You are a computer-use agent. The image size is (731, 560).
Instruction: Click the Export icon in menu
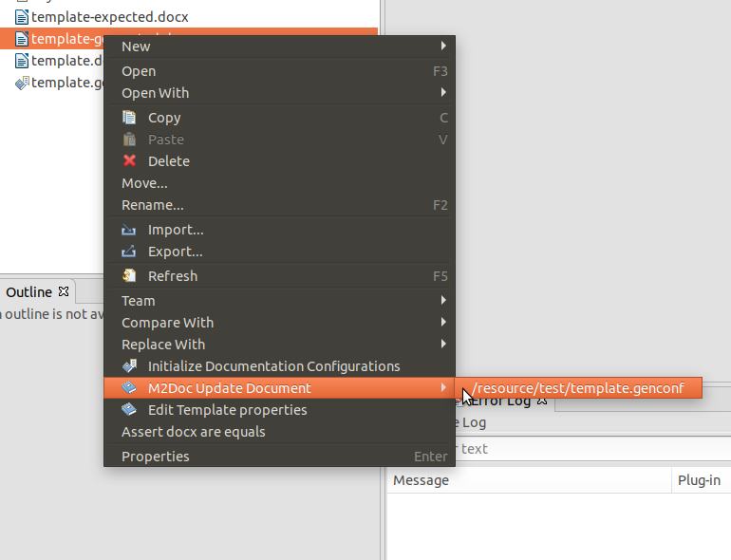click(x=129, y=252)
